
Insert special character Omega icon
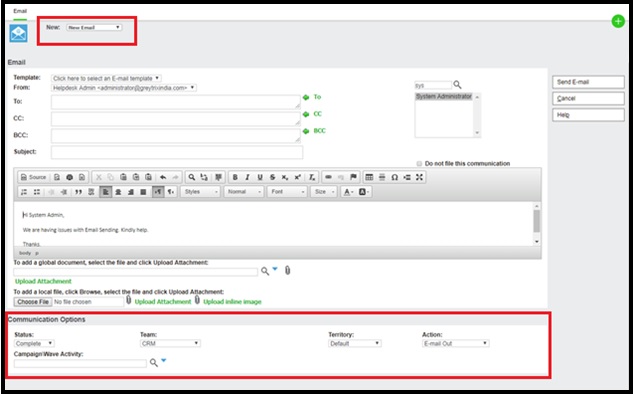[394, 177]
